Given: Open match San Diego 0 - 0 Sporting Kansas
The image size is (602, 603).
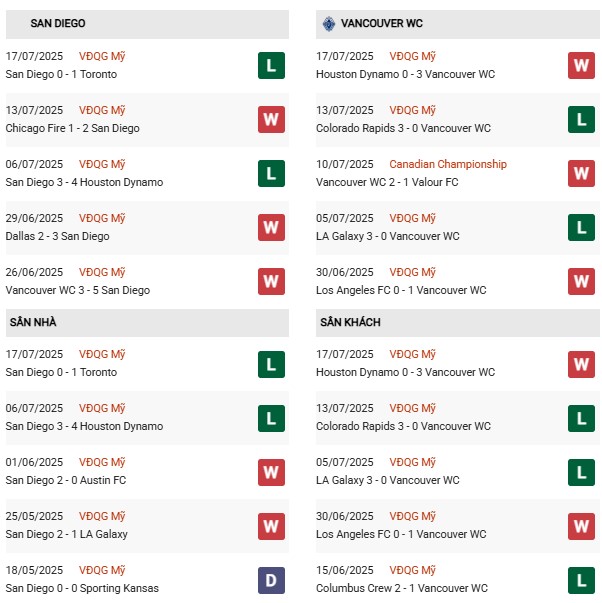Looking at the screenshot, I should click(82, 588).
